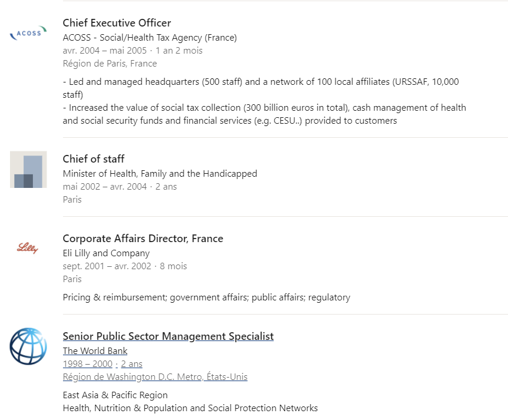The height and width of the screenshot is (420, 508).
Task: Open the Minister of Health placeholder logo
Action: (x=28, y=170)
